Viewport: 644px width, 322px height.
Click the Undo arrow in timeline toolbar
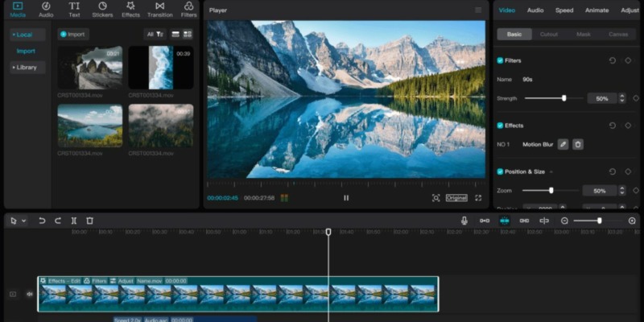[x=42, y=221]
